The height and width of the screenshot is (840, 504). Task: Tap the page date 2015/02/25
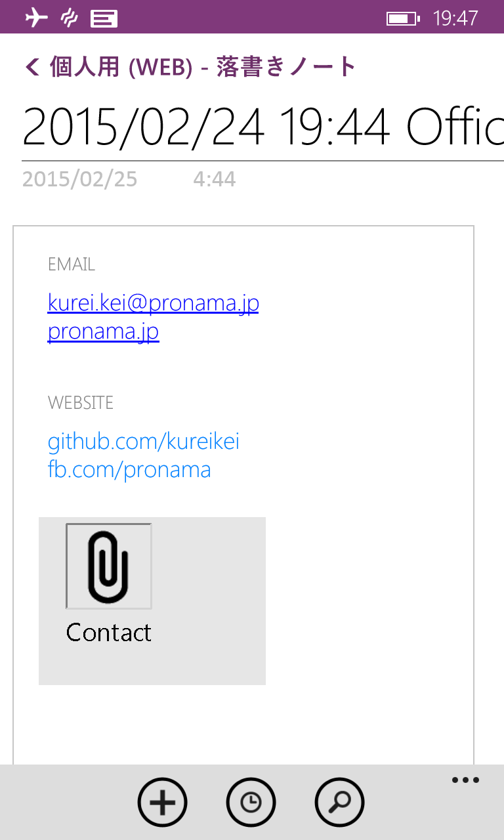80,179
